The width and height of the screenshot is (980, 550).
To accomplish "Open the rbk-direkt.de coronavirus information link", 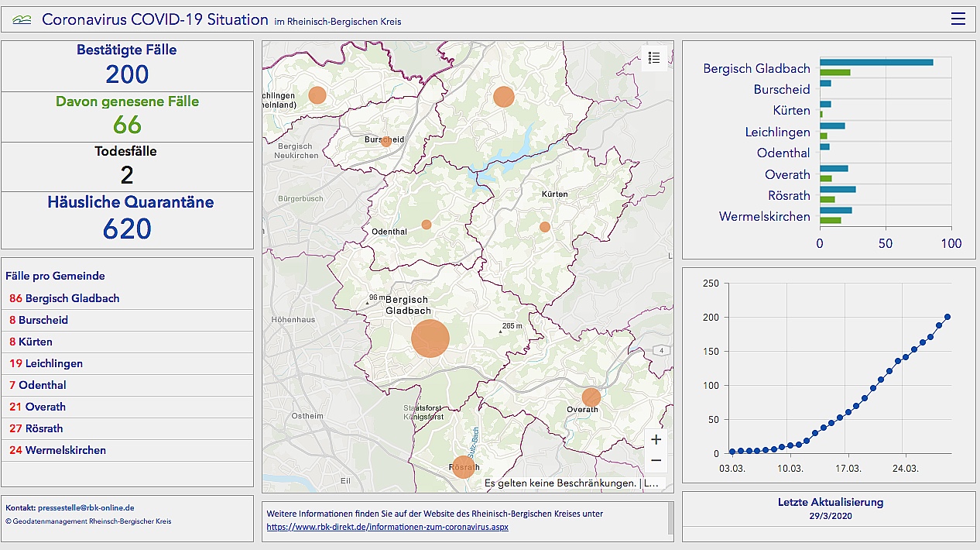I will pos(387,527).
